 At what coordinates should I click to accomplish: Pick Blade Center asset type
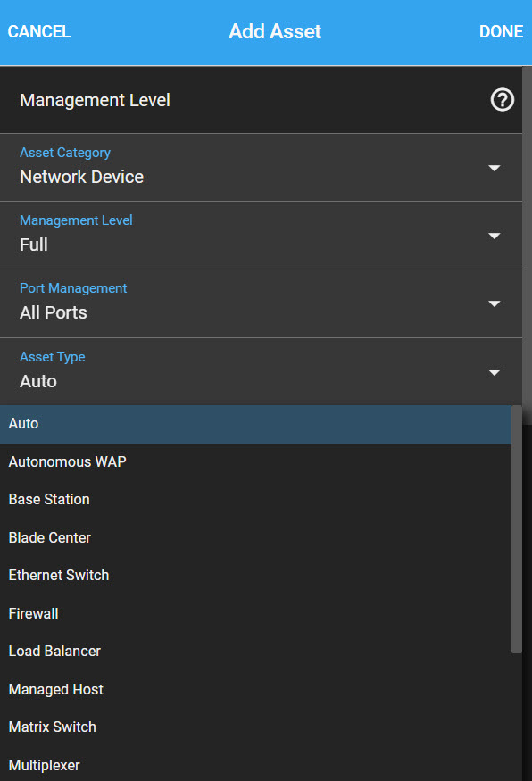point(255,537)
